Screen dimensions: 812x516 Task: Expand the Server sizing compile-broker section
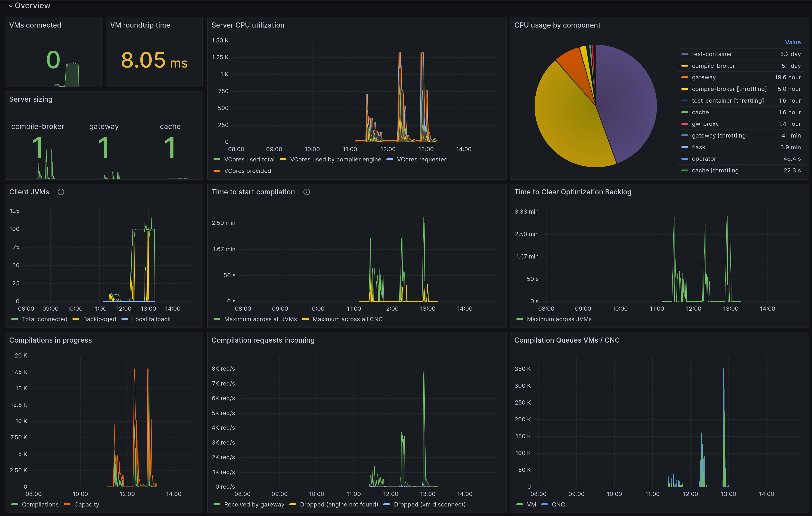click(x=38, y=126)
